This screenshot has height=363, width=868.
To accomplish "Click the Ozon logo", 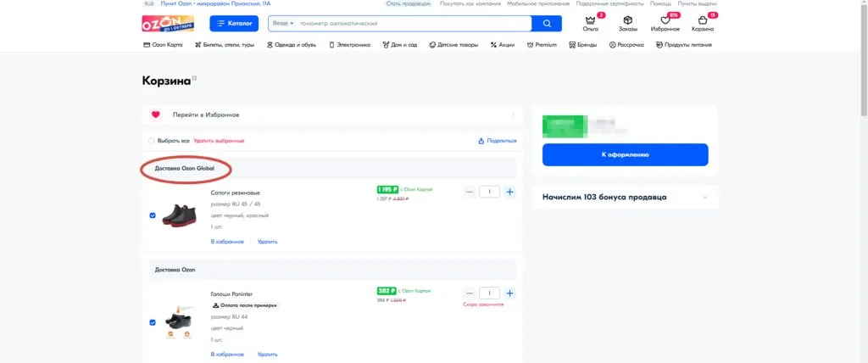I will 168,23.
